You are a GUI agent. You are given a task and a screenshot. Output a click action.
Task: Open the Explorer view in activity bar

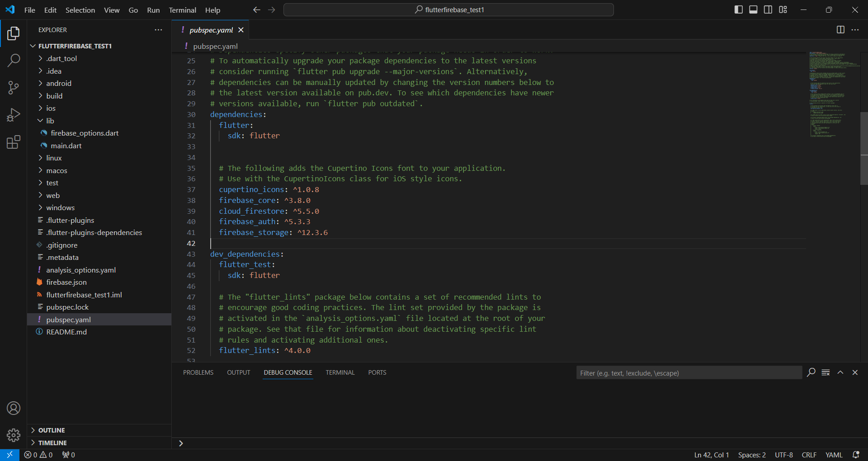pos(14,33)
